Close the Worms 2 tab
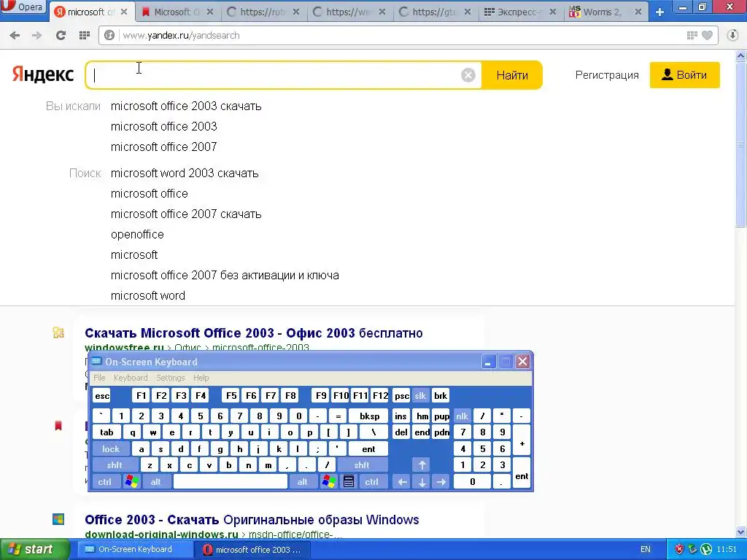 [x=638, y=12]
